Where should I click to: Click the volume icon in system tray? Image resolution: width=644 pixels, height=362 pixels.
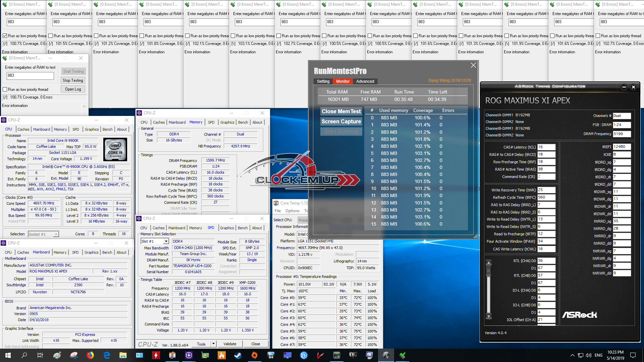tap(588, 355)
